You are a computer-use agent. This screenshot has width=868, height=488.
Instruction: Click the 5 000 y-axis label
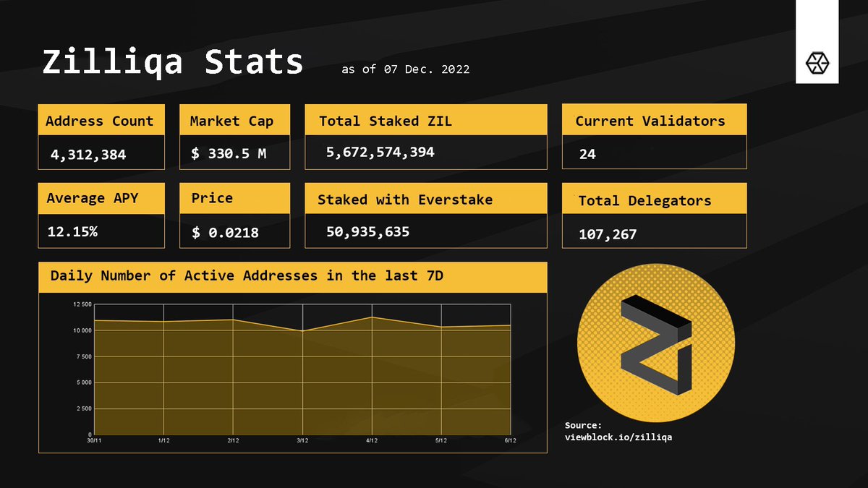[84, 382]
